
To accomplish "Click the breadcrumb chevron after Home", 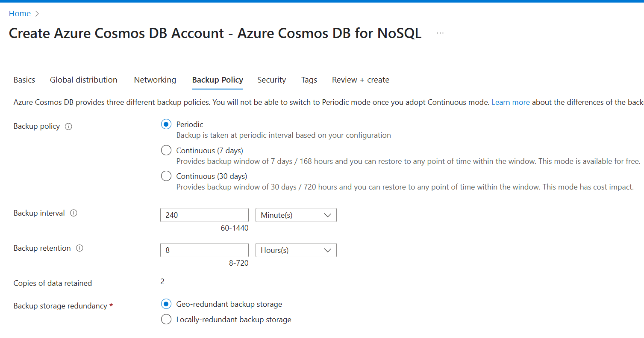I will [37, 14].
